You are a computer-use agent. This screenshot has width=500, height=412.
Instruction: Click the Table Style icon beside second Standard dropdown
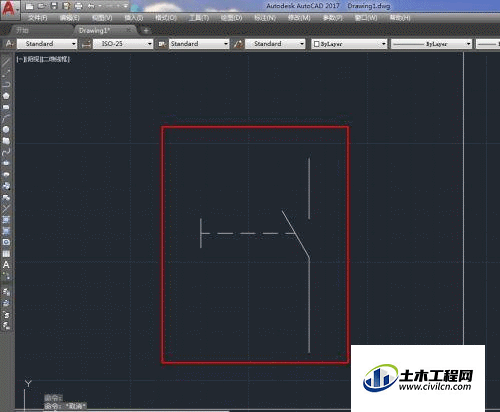(x=162, y=44)
